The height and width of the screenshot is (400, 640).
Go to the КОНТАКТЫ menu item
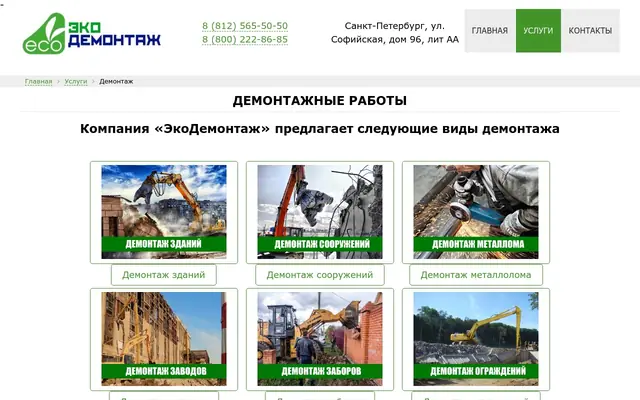(x=590, y=31)
